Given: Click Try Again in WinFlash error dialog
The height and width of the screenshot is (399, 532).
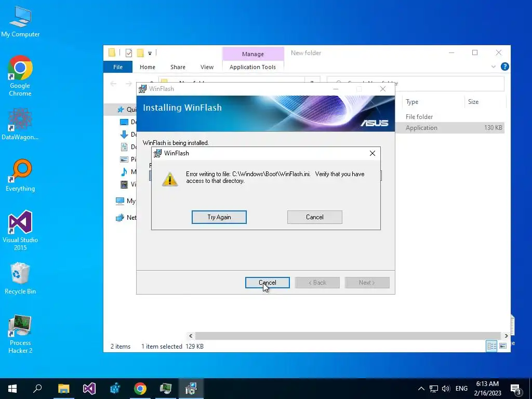Looking at the screenshot, I should (219, 217).
